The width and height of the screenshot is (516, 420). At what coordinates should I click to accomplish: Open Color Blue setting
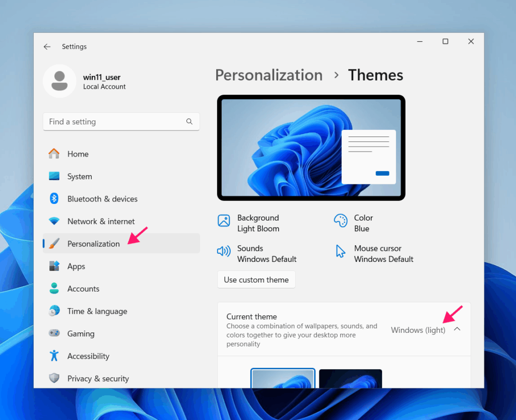[x=354, y=223]
